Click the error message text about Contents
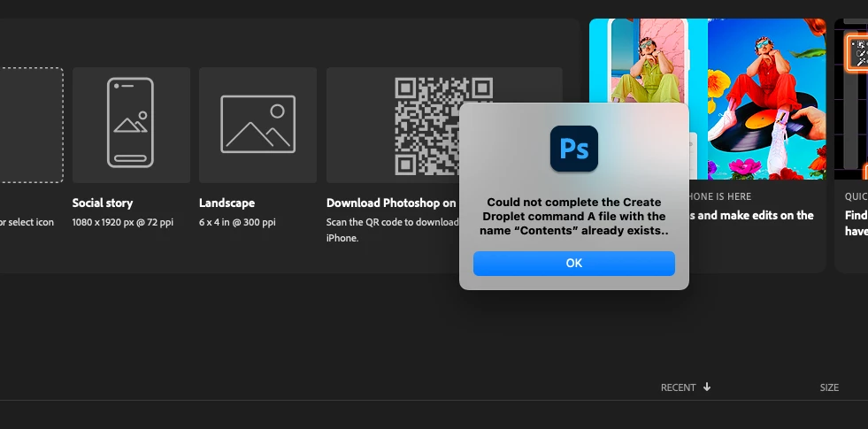Image resolution: width=868 pixels, height=429 pixels. click(x=574, y=217)
